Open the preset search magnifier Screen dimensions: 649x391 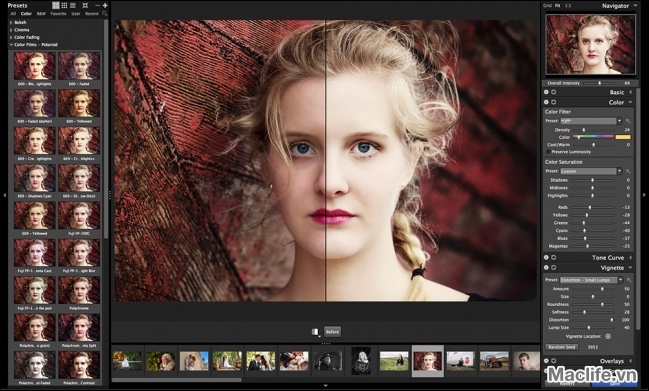(x=105, y=14)
